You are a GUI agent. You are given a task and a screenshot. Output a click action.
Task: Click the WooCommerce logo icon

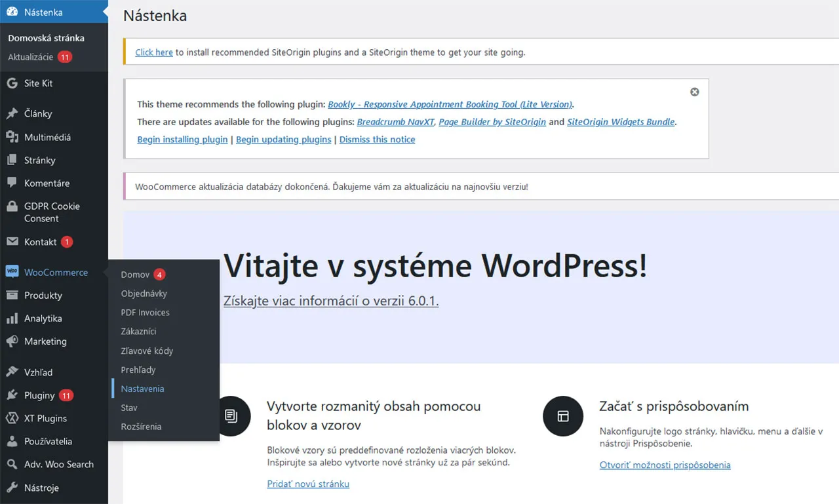point(12,272)
